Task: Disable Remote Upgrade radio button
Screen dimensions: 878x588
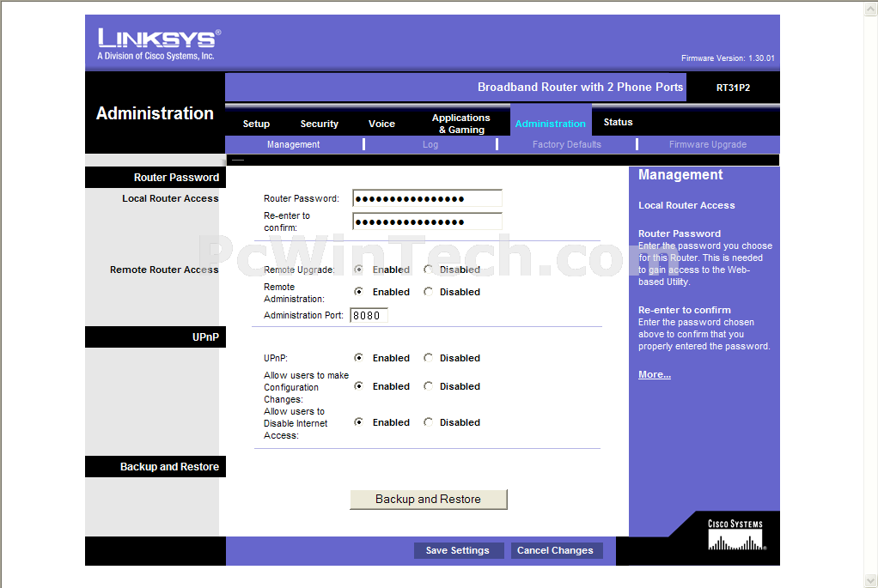Action: 429,270
